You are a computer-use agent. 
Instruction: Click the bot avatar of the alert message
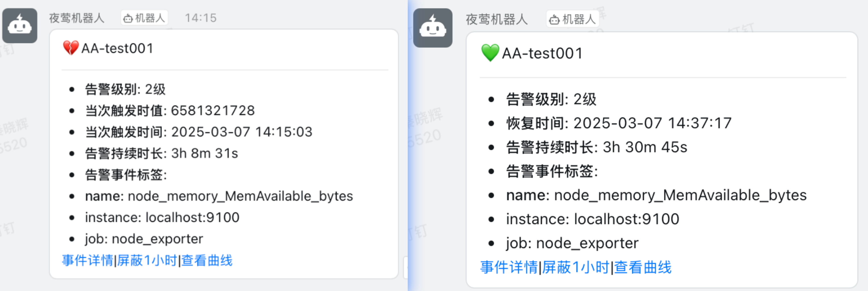(x=20, y=25)
